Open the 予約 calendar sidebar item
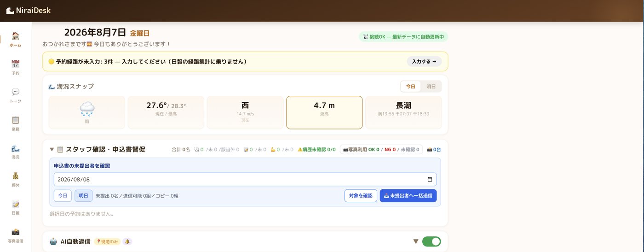Viewport: 644px width, 252px height. tap(15, 67)
